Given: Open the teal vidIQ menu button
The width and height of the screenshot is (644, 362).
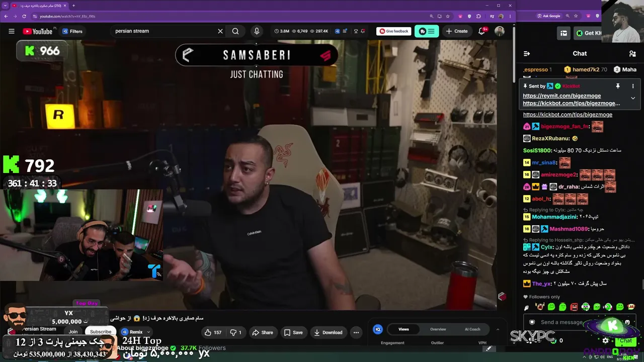Looking at the screenshot, I should click(427, 31).
